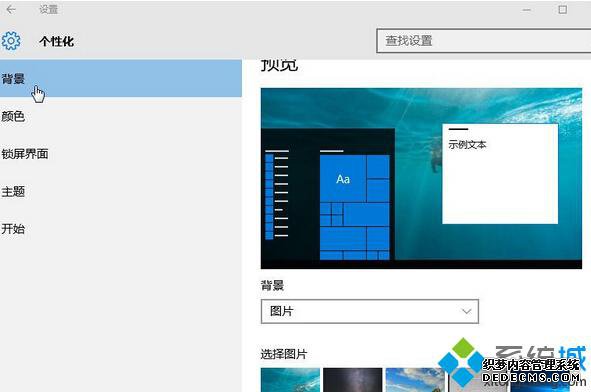
Task: Go to the 主题 section
Action: click(x=121, y=191)
